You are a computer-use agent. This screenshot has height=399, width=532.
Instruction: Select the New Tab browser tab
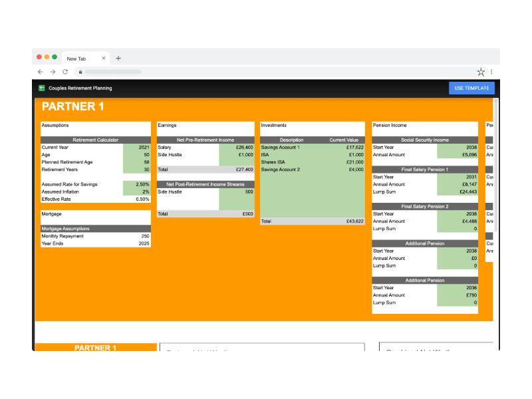85,59
